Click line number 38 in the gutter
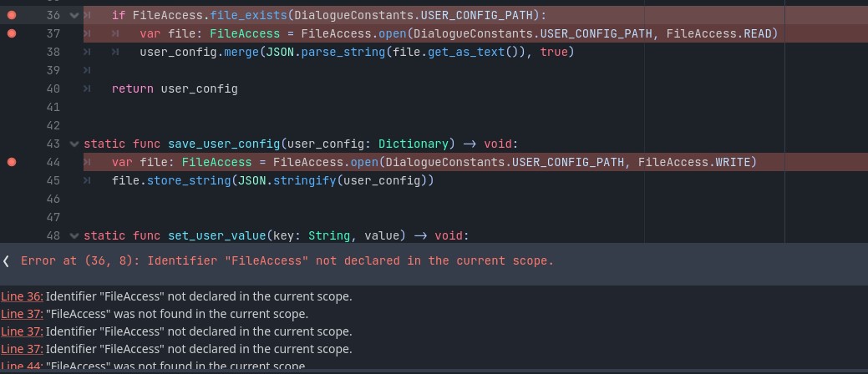The image size is (868, 374). click(x=53, y=52)
